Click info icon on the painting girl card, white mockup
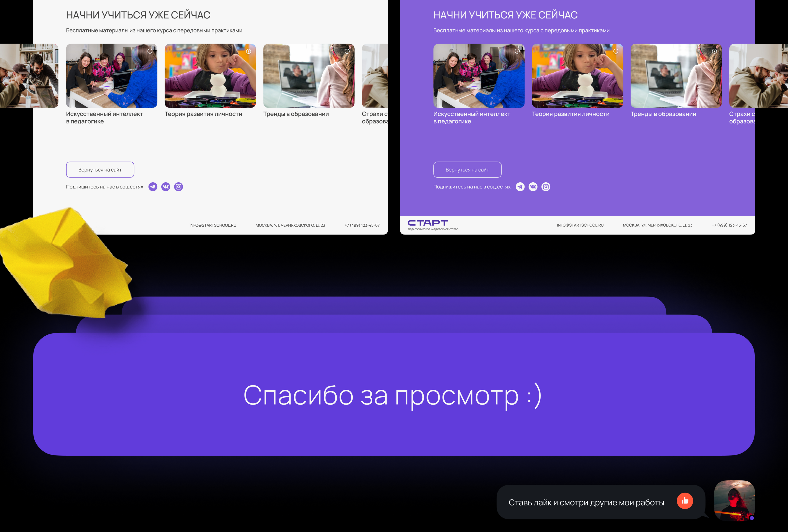Viewport: 788px width, 532px height. [x=248, y=51]
